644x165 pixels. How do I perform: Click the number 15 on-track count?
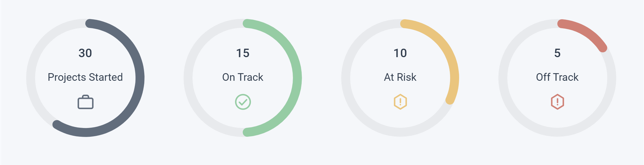(243, 53)
